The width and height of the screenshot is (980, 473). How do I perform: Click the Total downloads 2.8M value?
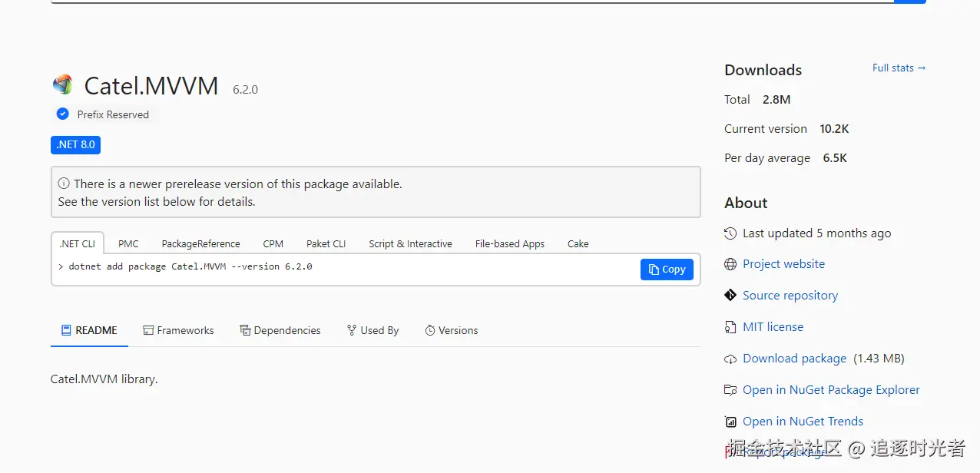click(x=776, y=99)
